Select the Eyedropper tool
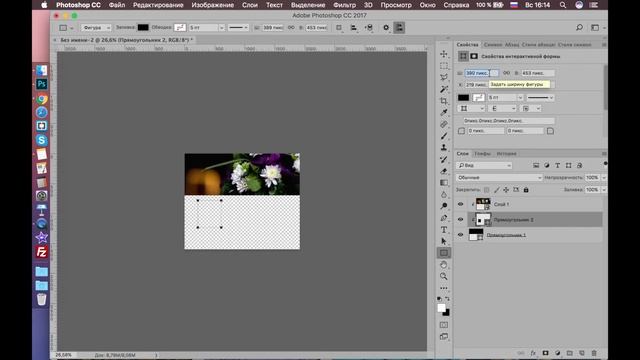The height and width of the screenshot is (360, 640). (444, 112)
